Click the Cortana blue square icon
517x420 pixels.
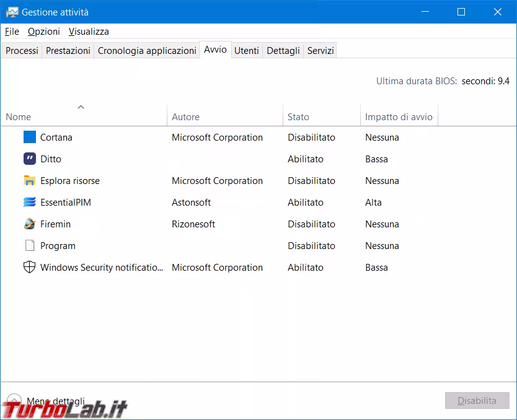point(30,138)
